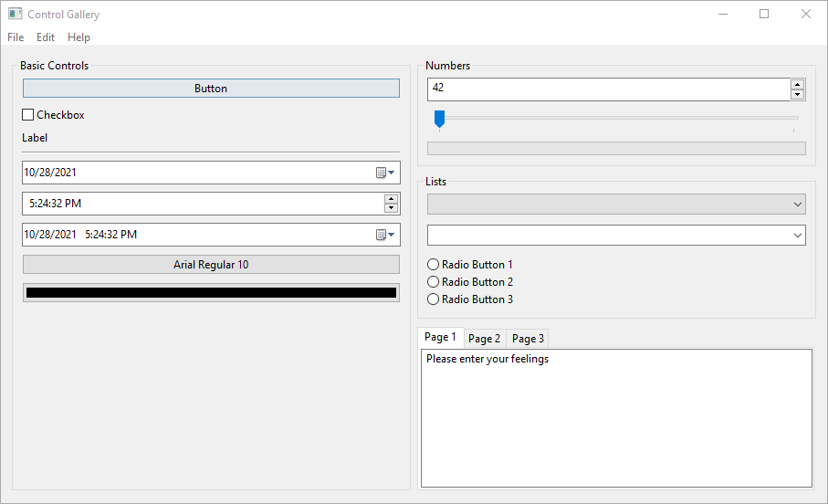Image resolution: width=828 pixels, height=504 pixels.
Task: Open the Arial Regular 10 font chooser
Action: 211,264
